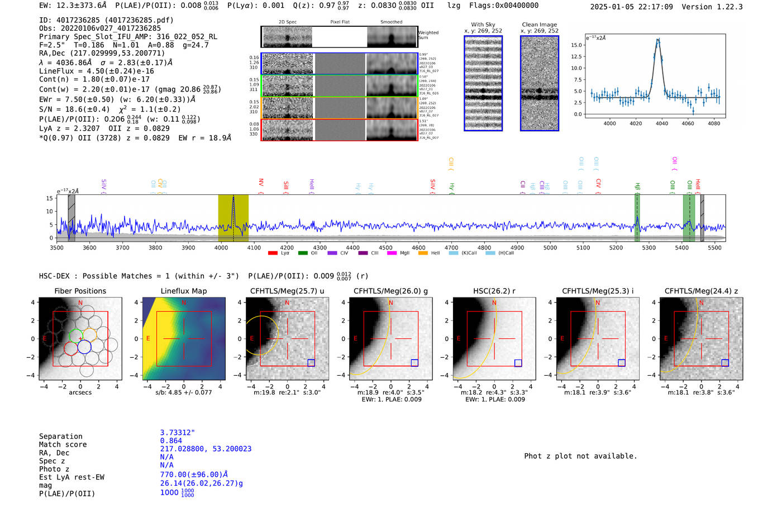Select the Fiber Positions panel

80,339
